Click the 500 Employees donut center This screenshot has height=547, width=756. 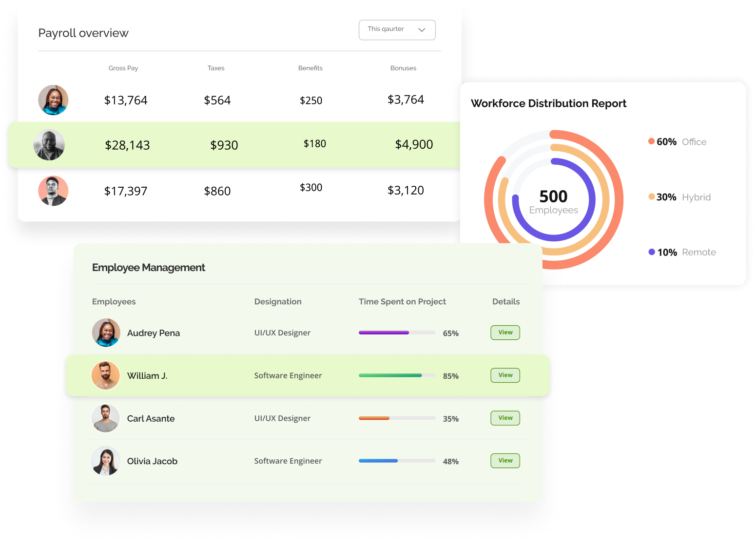click(554, 201)
